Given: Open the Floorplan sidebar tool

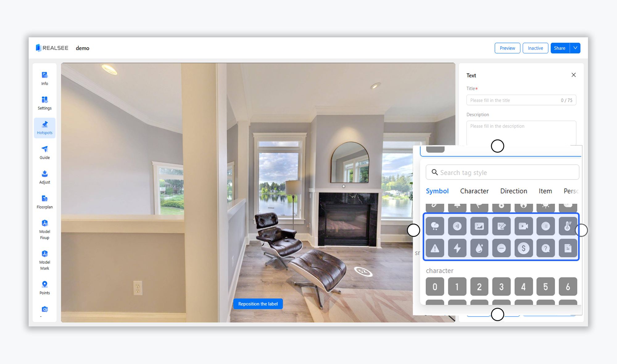Looking at the screenshot, I should [x=45, y=202].
